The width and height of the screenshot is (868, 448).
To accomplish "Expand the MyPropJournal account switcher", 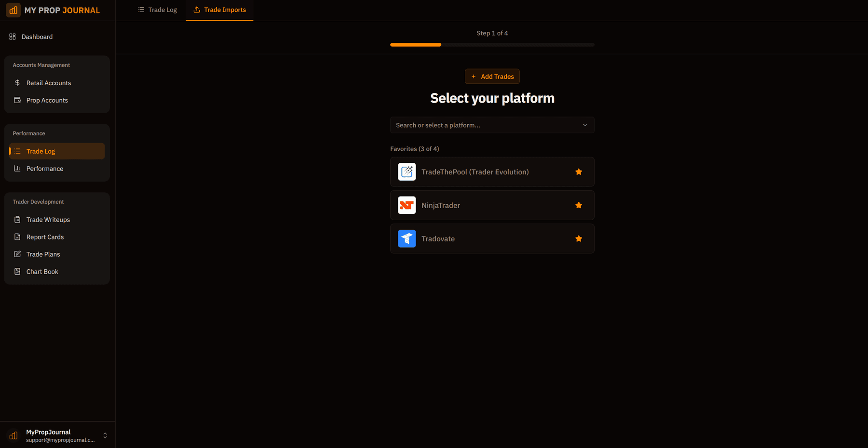I will point(105,435).
